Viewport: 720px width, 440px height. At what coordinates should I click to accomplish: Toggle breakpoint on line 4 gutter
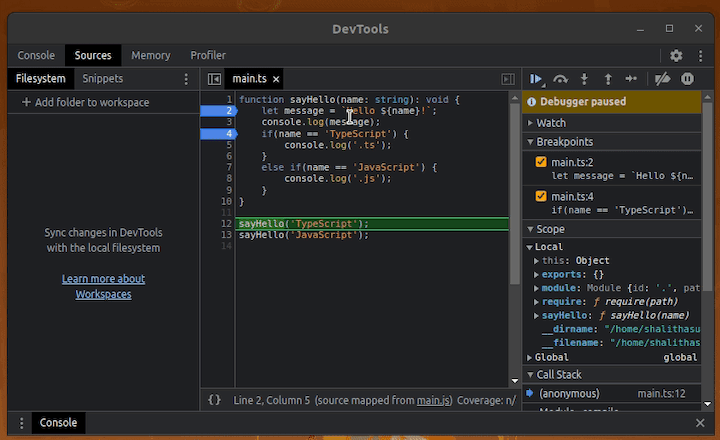click(x=219, y=134)
